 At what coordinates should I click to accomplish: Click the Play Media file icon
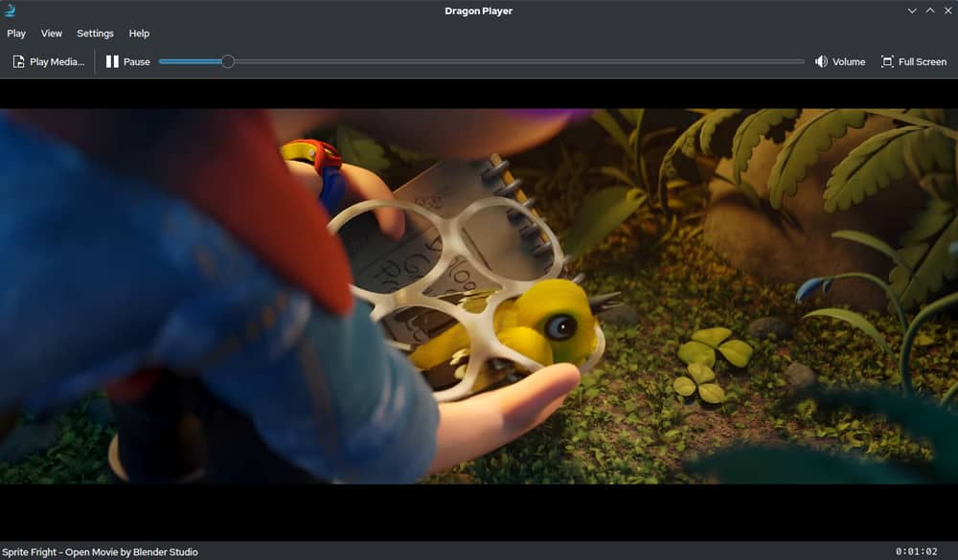19,61
